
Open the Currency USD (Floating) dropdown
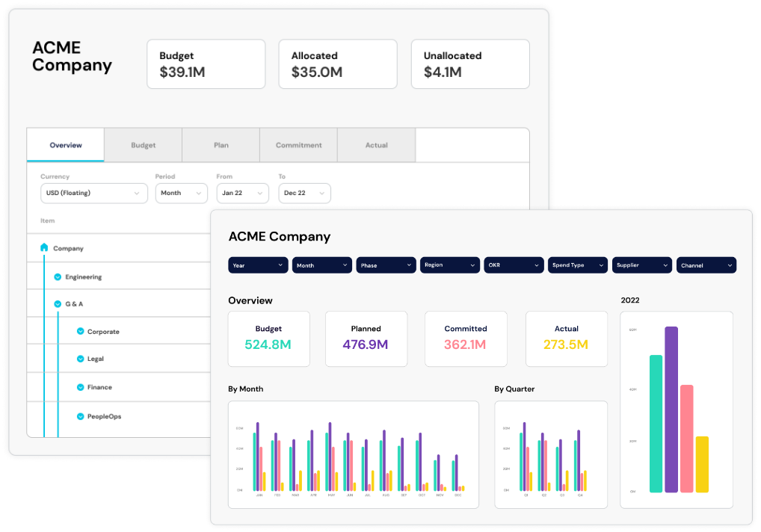point(93,193)
